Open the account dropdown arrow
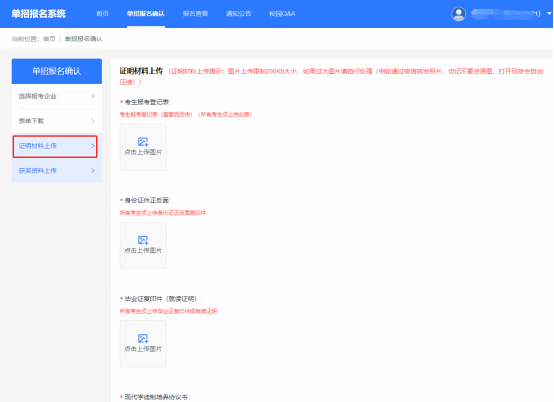This screenshot has width=554, height=402. click(x=549, y=14)
